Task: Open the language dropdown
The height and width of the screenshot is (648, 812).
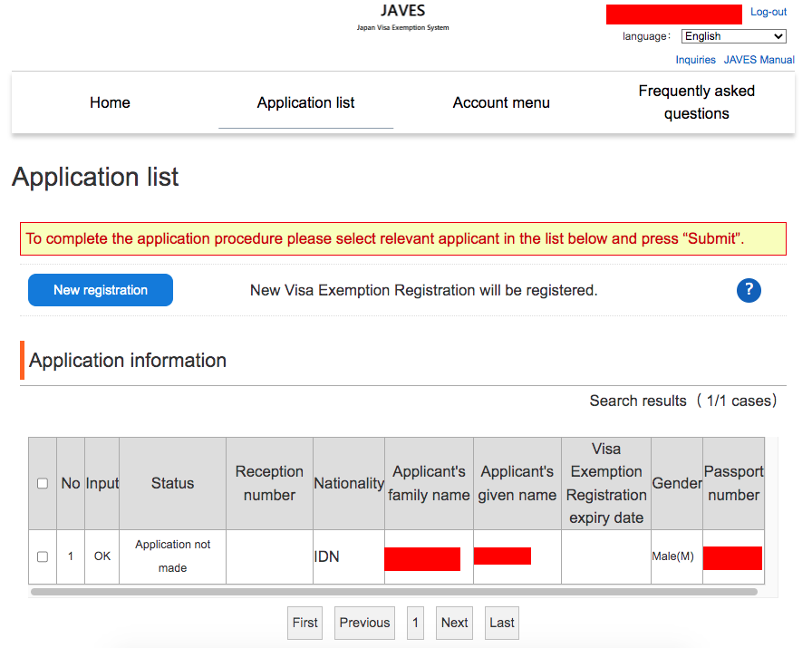Action: click(x=733, y=36)
